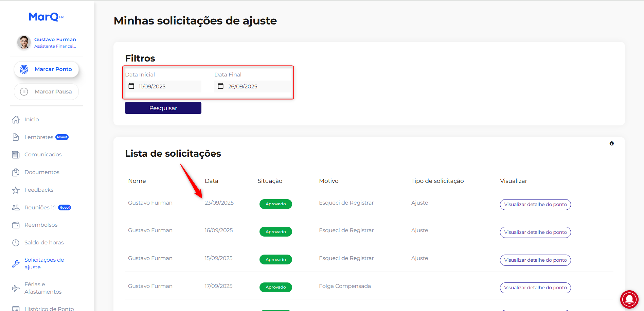Open Gustavo Furman's profile photo

[24, 42]
